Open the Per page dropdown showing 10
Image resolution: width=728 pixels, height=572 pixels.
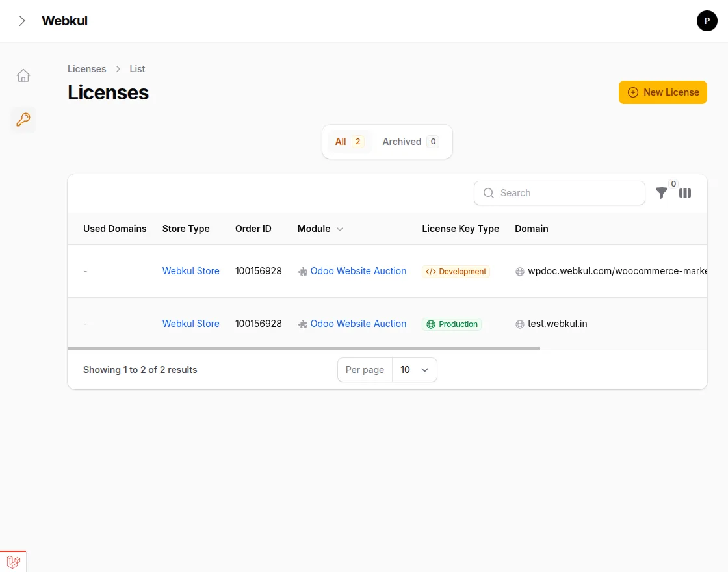(415, 369)
